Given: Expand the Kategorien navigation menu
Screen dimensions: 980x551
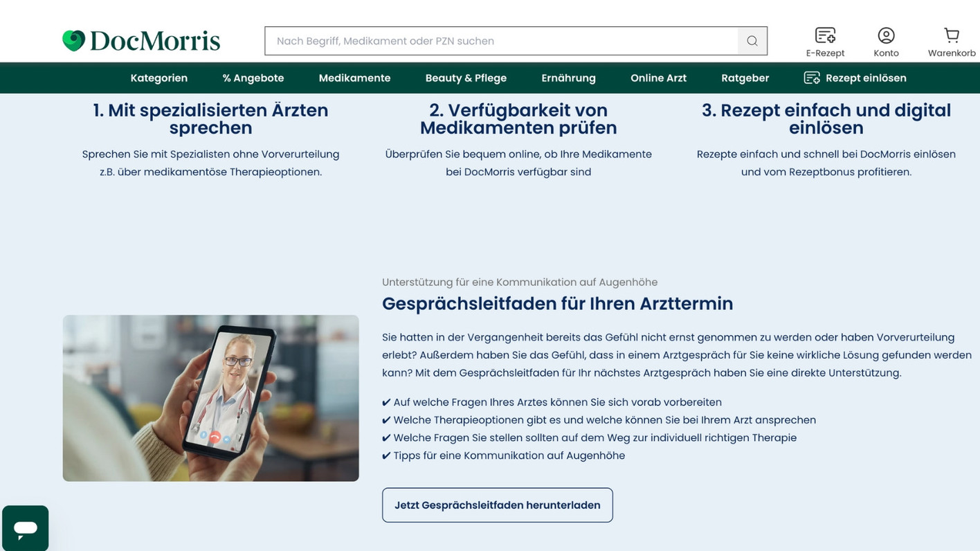Looking at the screenshot, I should 158,78.
